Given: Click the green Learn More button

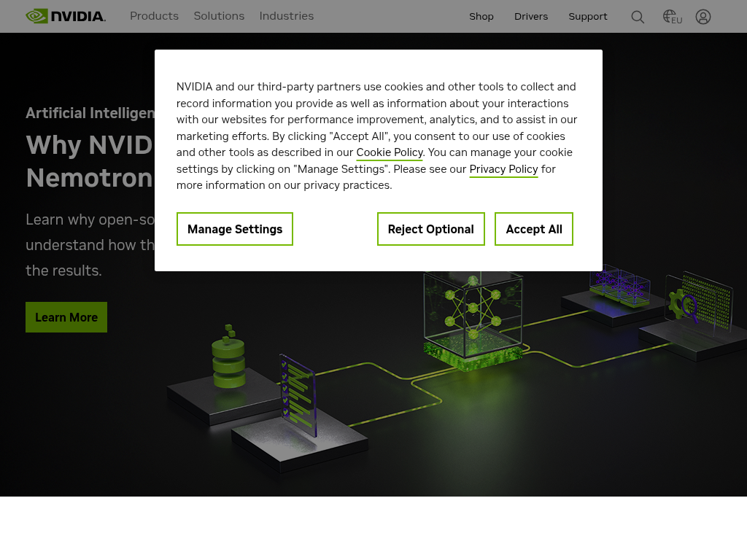Looking at the screenshot, I should coord(66,317).
